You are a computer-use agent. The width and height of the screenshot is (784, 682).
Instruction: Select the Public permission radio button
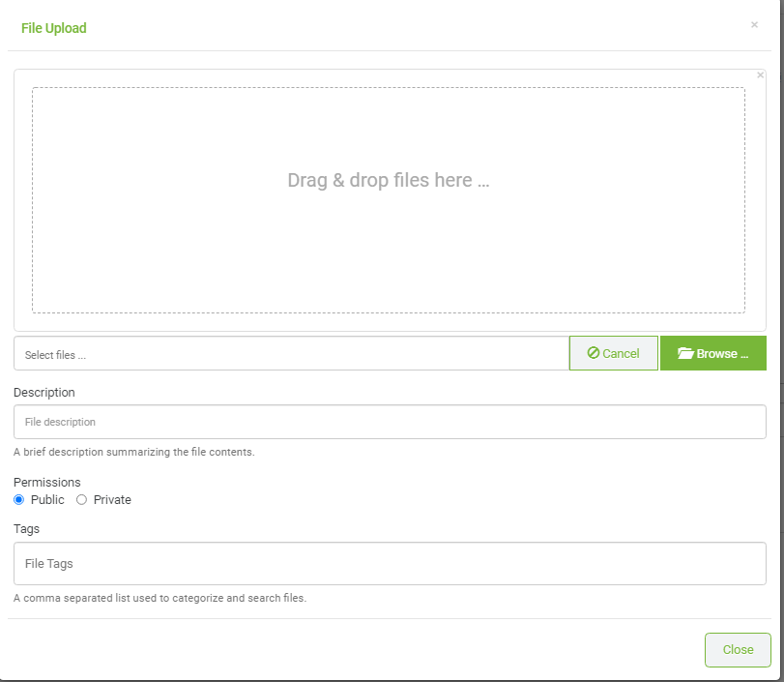click(19, 500)
